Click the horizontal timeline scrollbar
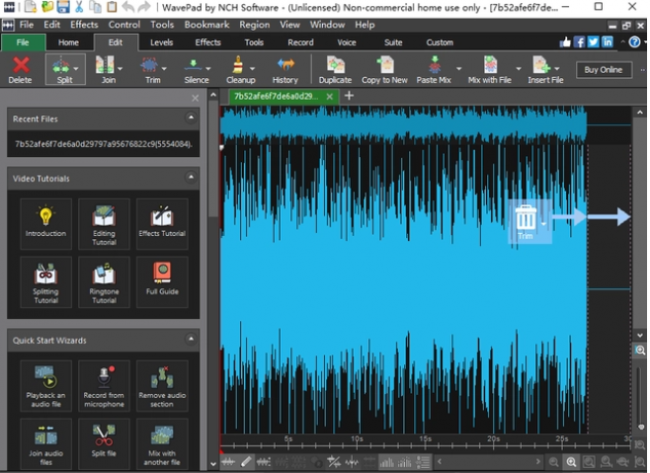Viewport: 650px width, 473px height. click(x=489, y=461)
